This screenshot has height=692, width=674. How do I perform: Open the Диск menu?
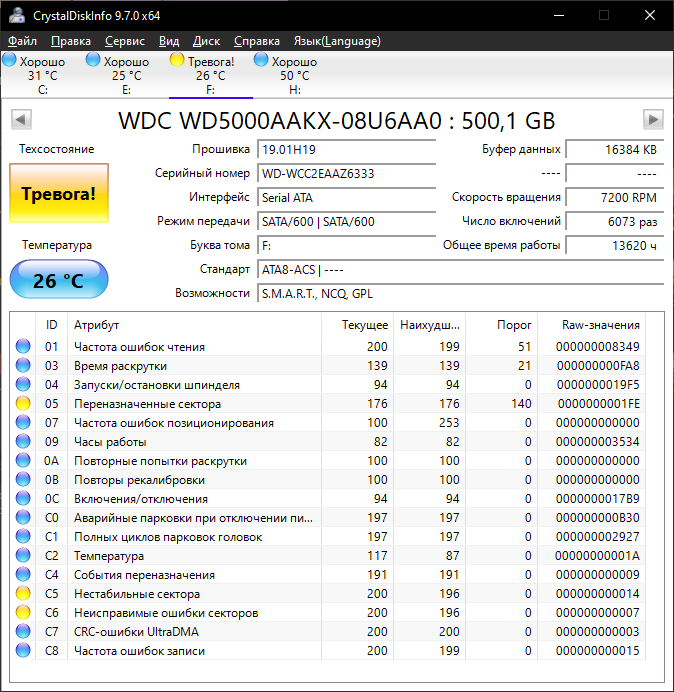coord(206,41)
